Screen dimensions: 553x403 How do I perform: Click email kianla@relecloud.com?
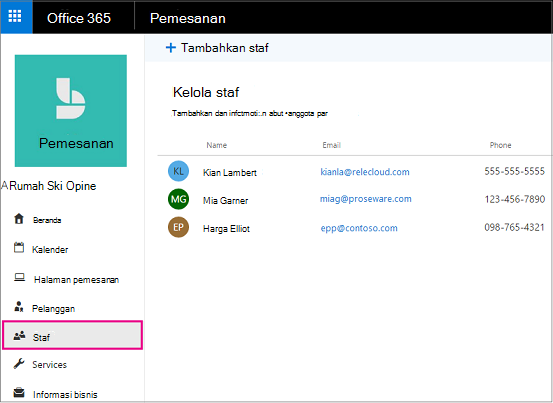365,172
